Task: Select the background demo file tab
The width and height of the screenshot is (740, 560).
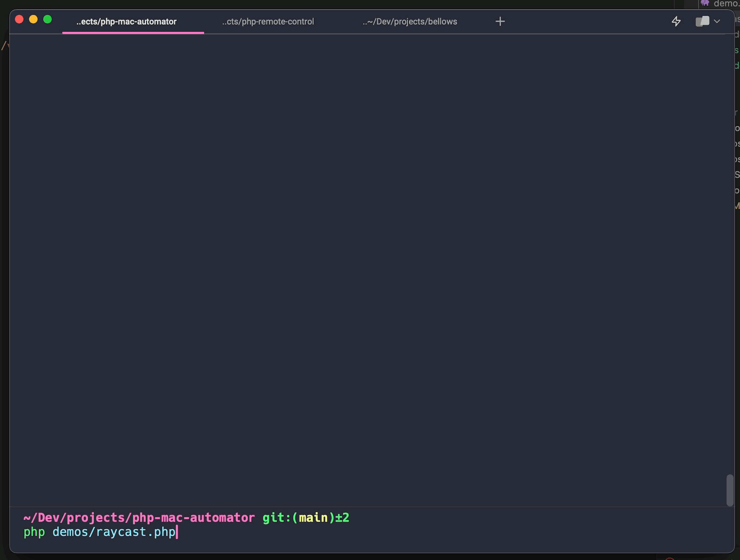Action: tap(726, 4)
